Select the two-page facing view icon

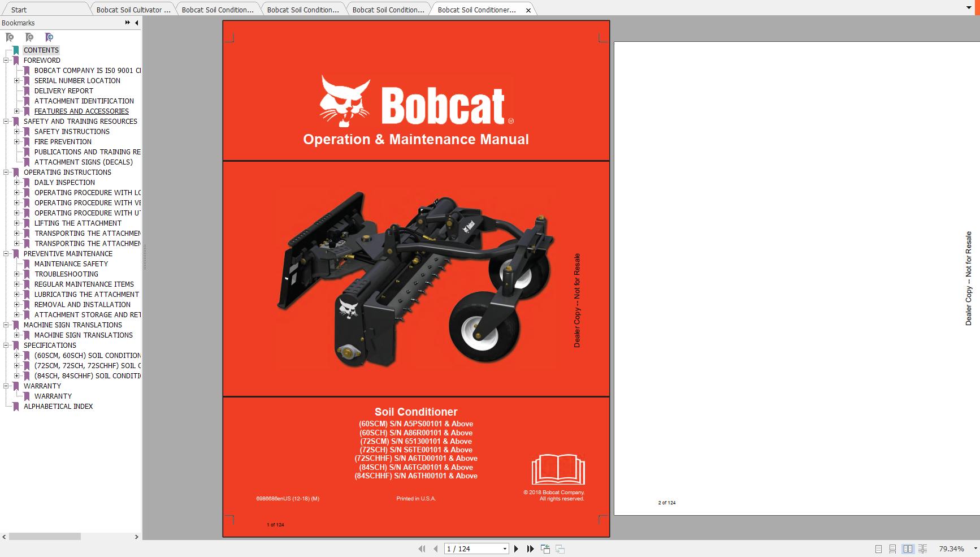coord(908,549)
